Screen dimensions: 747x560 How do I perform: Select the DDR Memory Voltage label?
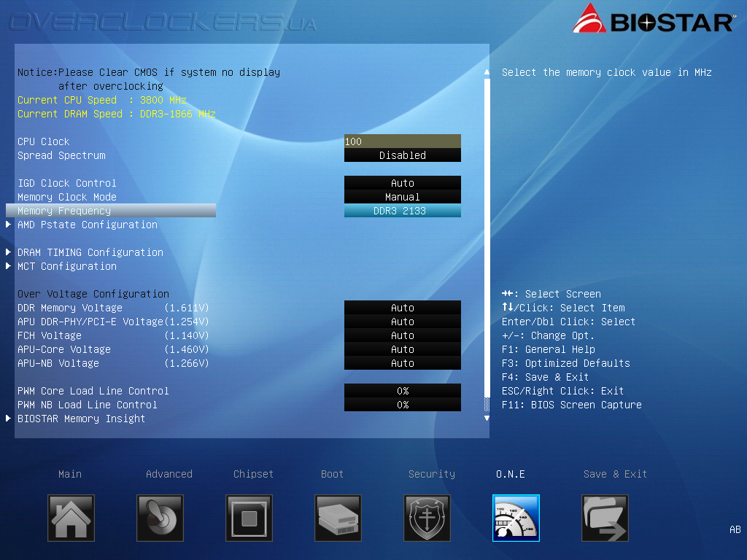[69, 308]
